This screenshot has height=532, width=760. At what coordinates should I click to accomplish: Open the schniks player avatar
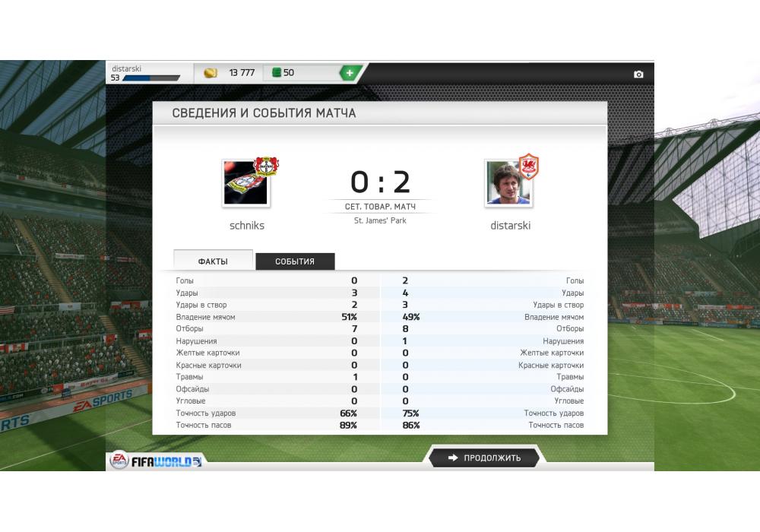click(x=245, y=184)
